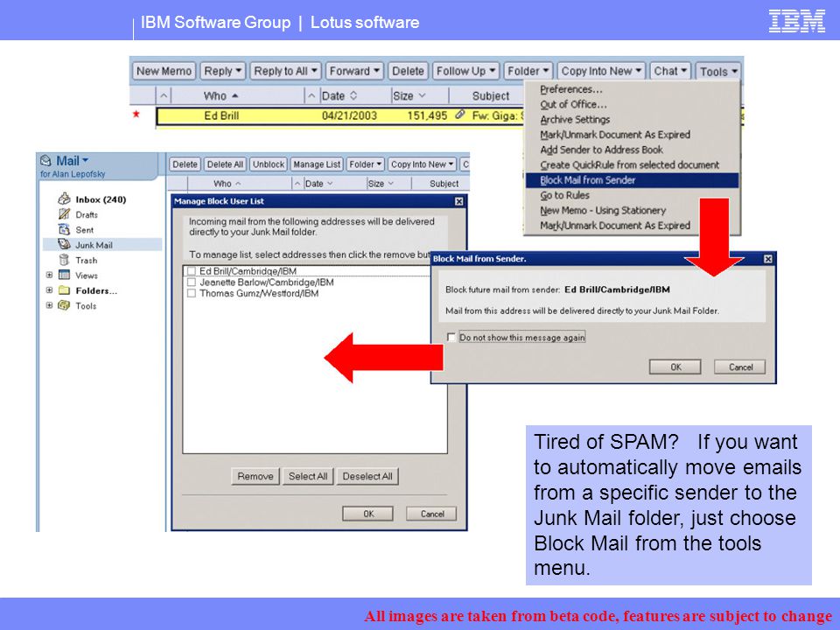Sort by Date column in top mail list
This screenshot has width=840, height=630.
coord(339,96)
